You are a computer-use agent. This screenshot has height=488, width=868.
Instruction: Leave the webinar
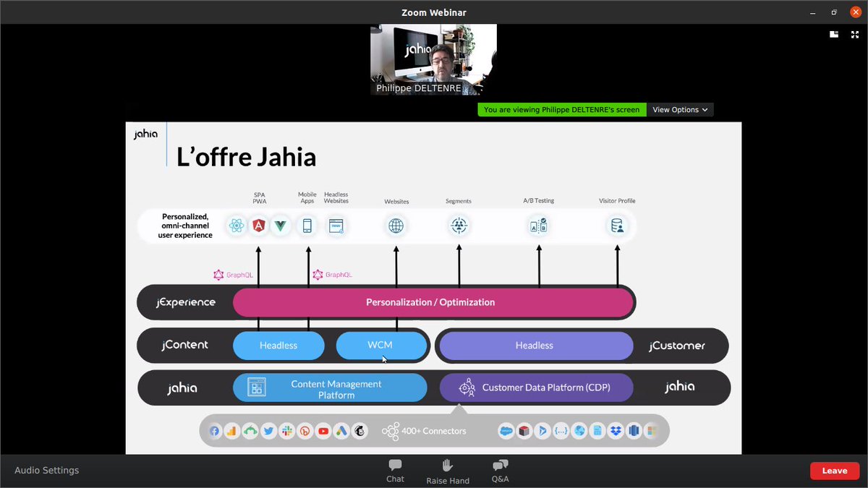click(x=835, y=471)
